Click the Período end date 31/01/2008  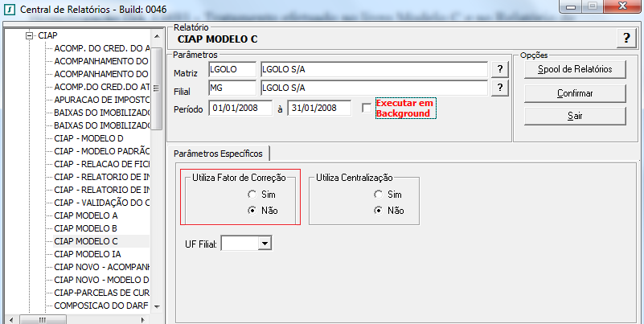[319, 108]
